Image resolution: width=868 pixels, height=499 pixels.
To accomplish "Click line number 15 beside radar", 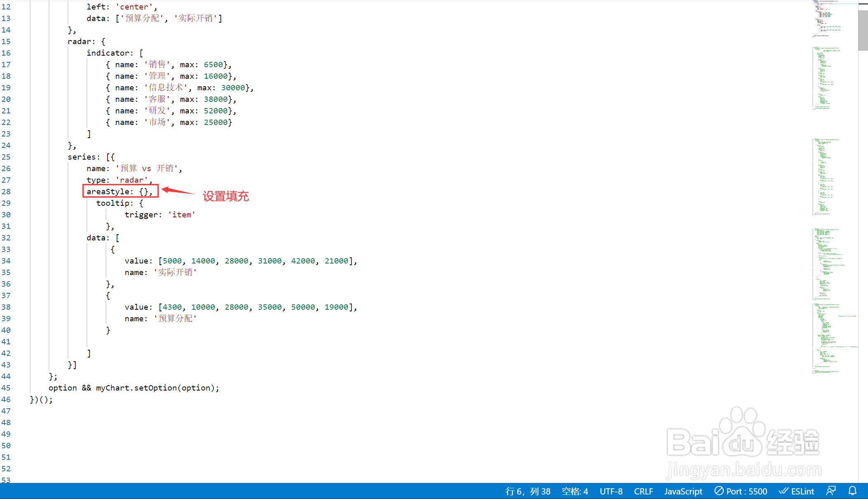I will point(6,41).
